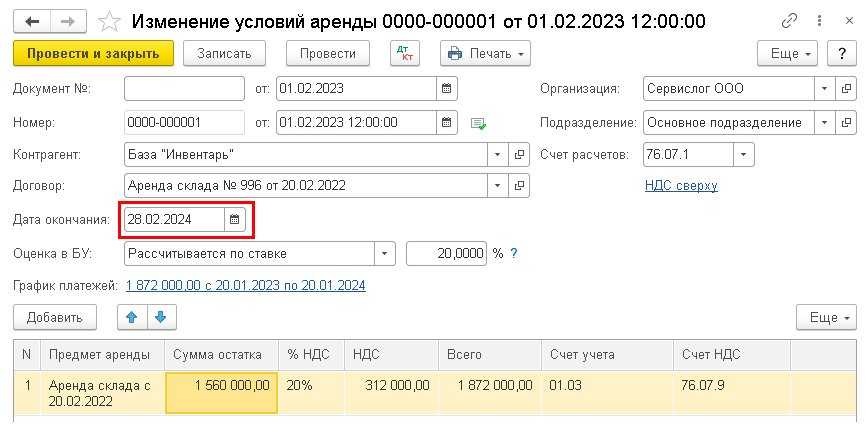Open the Подразделение record form

click(846, 123)
